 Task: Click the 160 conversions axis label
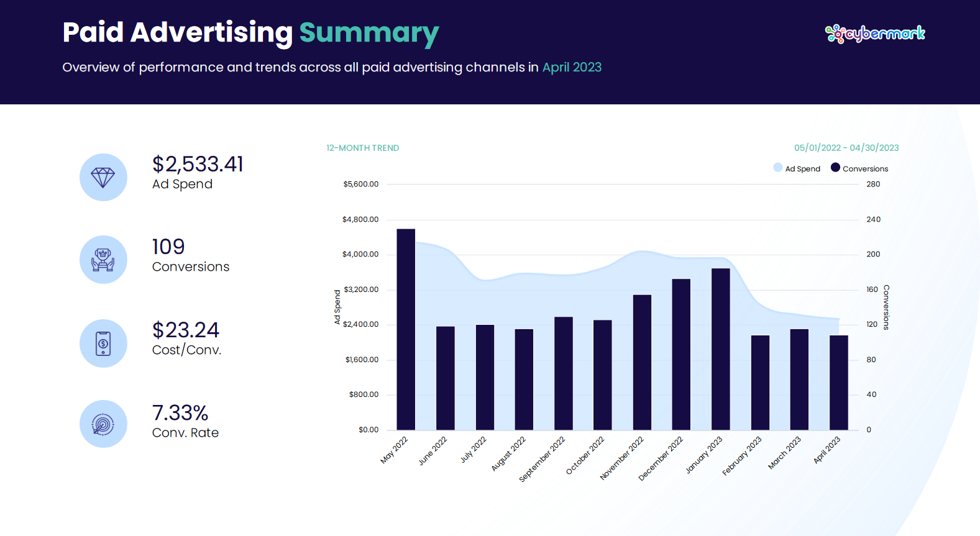[x=872, y=290]
